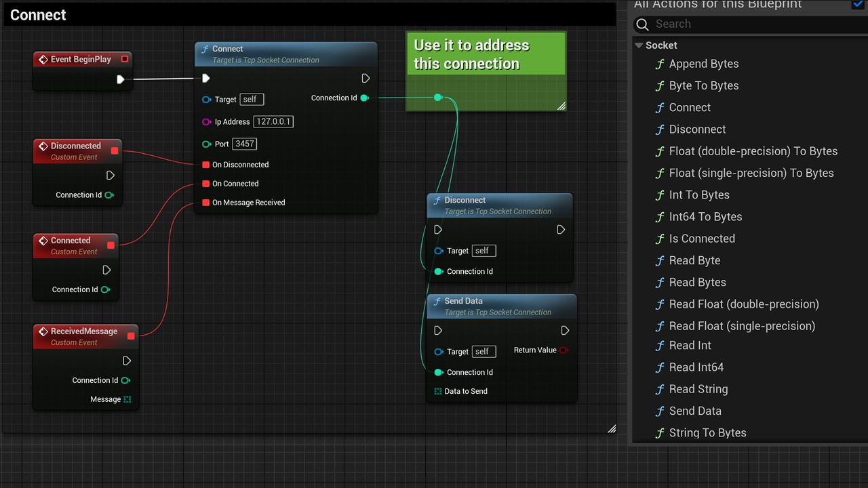Click the Connection Id output pin on Connect node
The height and width of the screenshot is (488, 868).
364,98
